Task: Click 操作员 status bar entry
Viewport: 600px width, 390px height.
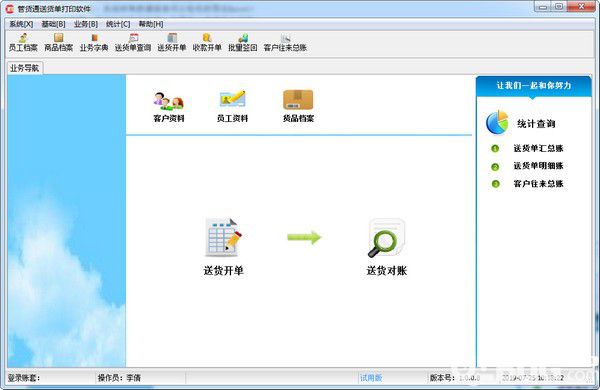Action: (119, 378)
